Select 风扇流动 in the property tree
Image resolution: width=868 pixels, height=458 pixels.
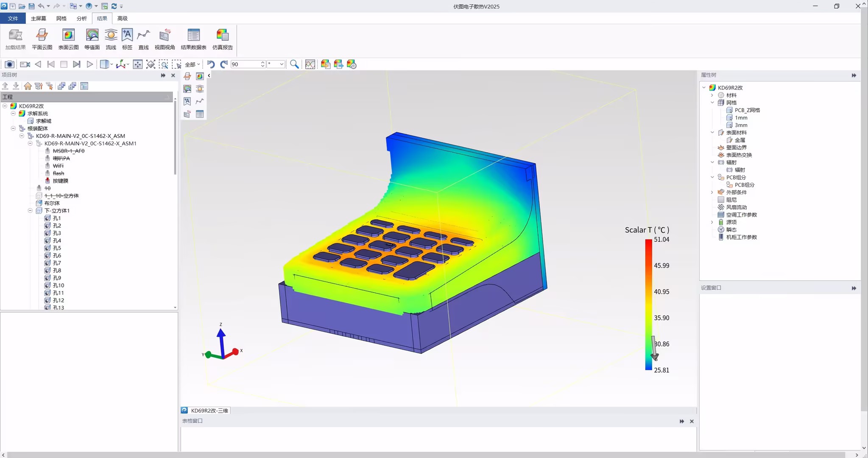coord(736,207)
